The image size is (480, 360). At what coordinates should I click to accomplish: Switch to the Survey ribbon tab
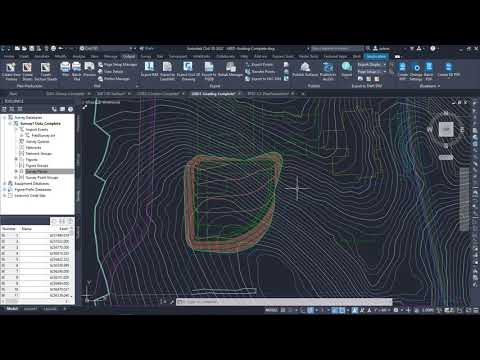tap(146, 56)
